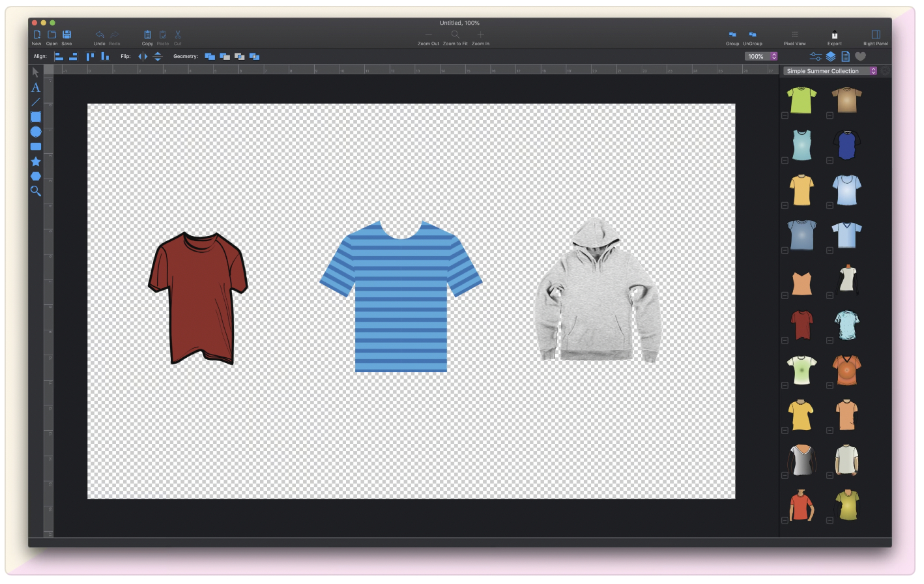Image resolution: width=924 pixels, height=584 pixels.
Task: Choose the Star shape tool
Action: [36, 162]
